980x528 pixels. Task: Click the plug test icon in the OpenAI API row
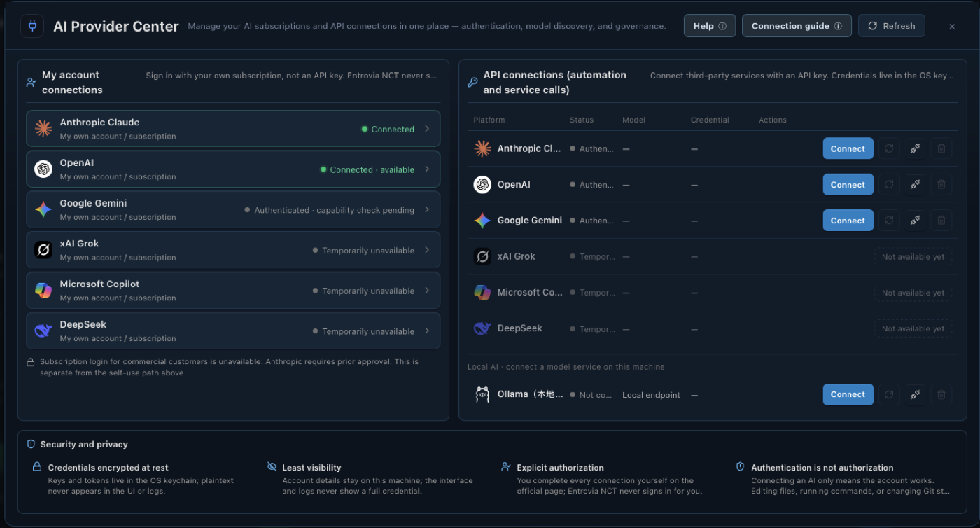click(915, 185)
